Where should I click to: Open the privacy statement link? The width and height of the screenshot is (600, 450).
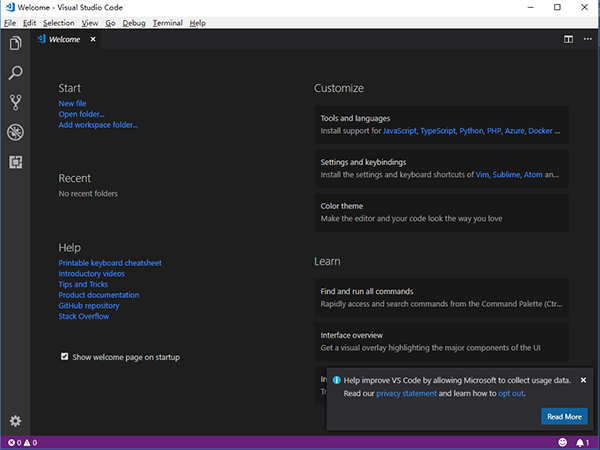coord(406,394)
